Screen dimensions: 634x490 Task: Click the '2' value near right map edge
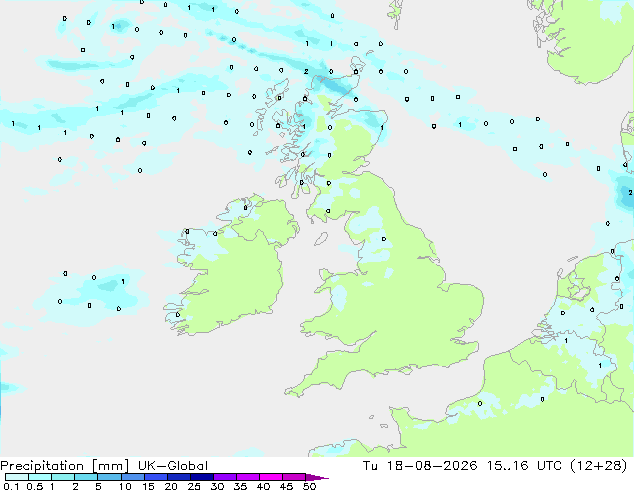tap(630, 193)
